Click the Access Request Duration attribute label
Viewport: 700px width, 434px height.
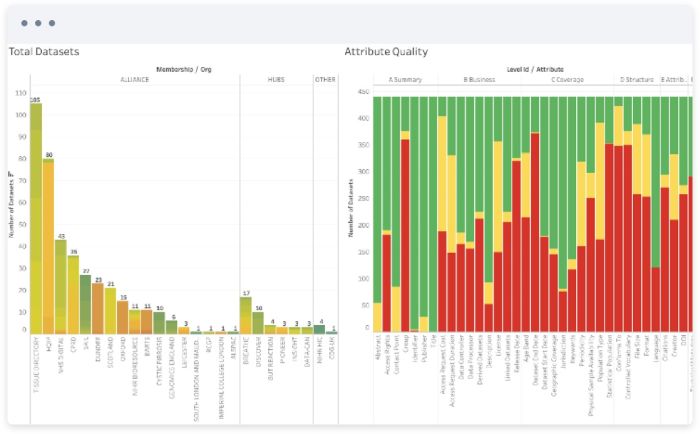[452, 371]
